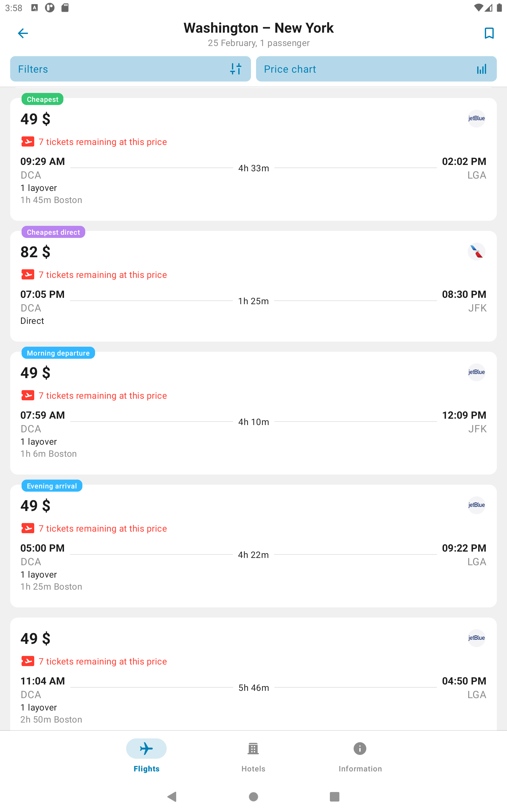This screenshot has width=507, height=812.
Task: Show the Price chart
Action: pos(376,69)
